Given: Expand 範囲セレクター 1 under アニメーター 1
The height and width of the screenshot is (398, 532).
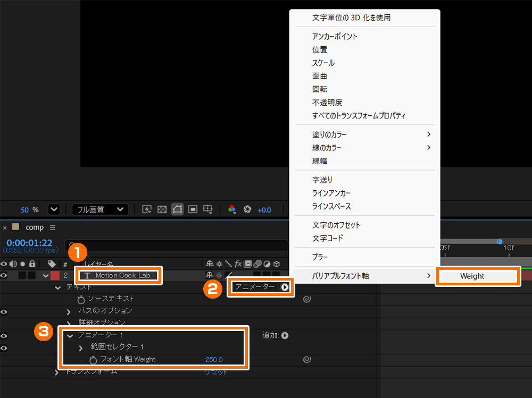Looking at the screenshot, I should coord(80,348).
